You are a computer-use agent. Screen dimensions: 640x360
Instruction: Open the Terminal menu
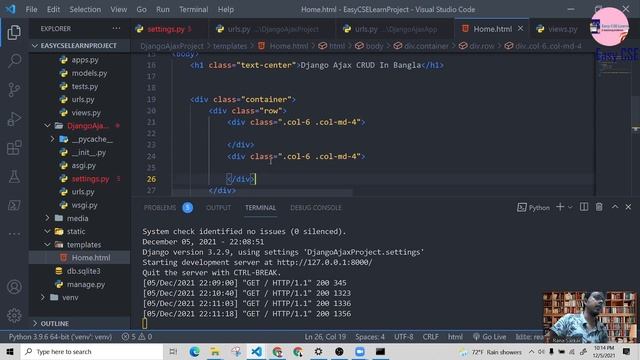point(193,9)
